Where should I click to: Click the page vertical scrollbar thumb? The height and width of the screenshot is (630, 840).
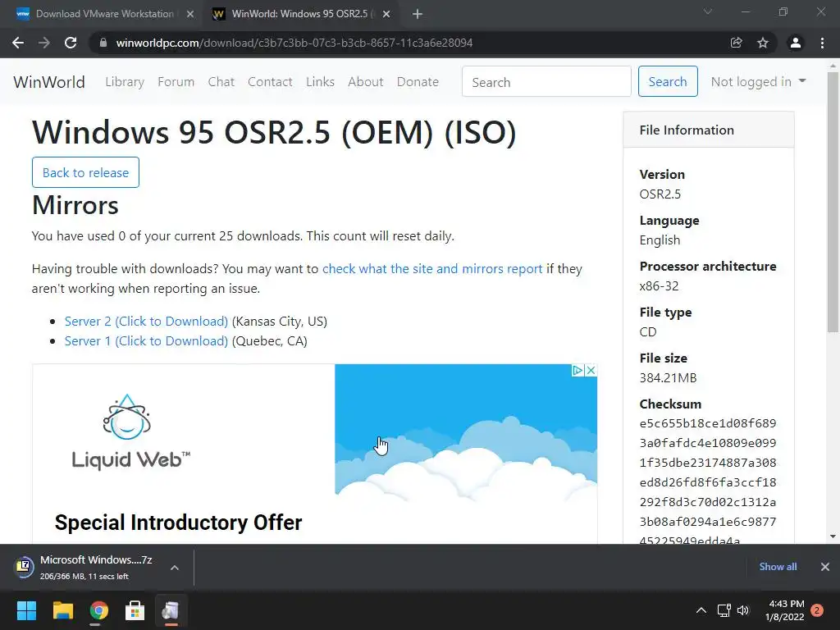[833, 202]
